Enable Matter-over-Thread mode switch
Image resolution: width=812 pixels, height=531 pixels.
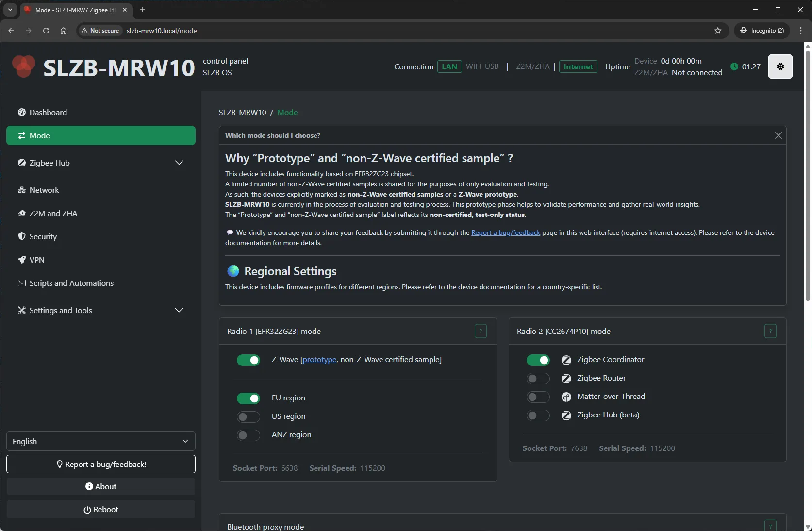[x=538, y=397]
